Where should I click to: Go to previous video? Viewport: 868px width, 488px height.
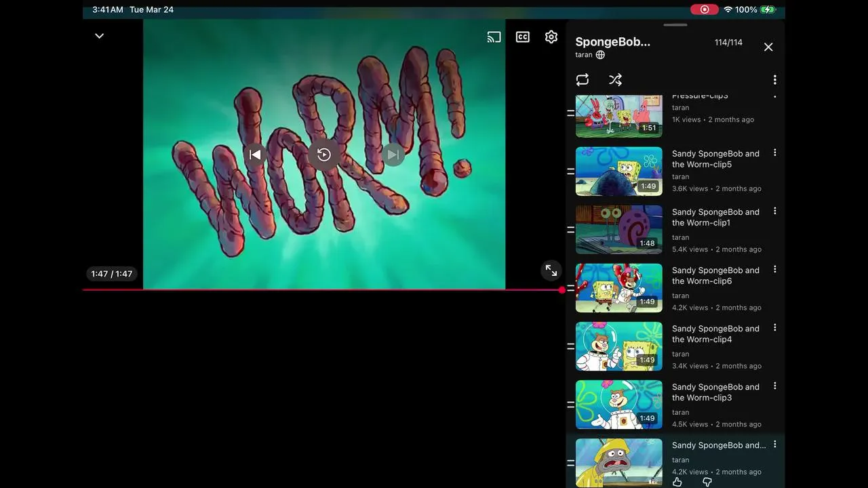pos(255,155)
